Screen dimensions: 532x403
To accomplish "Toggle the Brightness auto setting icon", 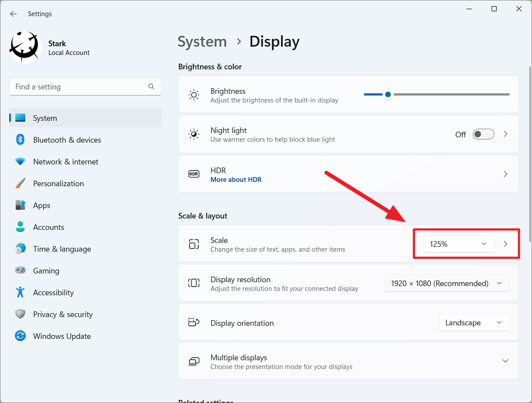I will (x=193, y=94).
